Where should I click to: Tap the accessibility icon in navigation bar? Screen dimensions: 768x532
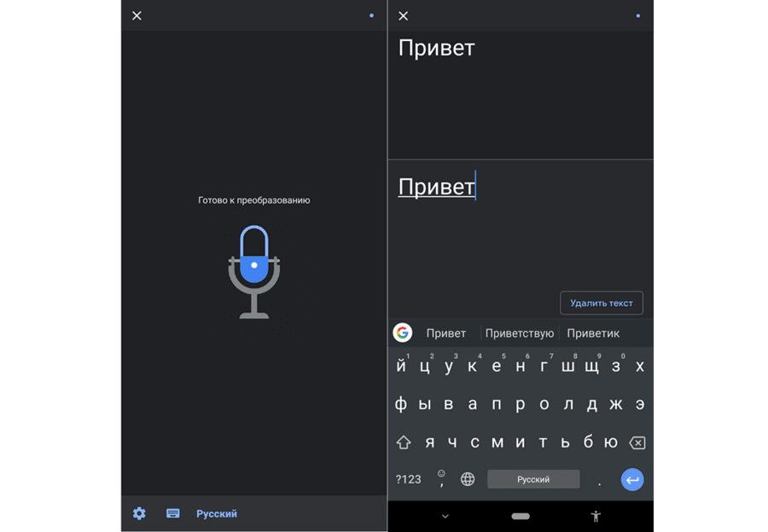click(596, 516)
